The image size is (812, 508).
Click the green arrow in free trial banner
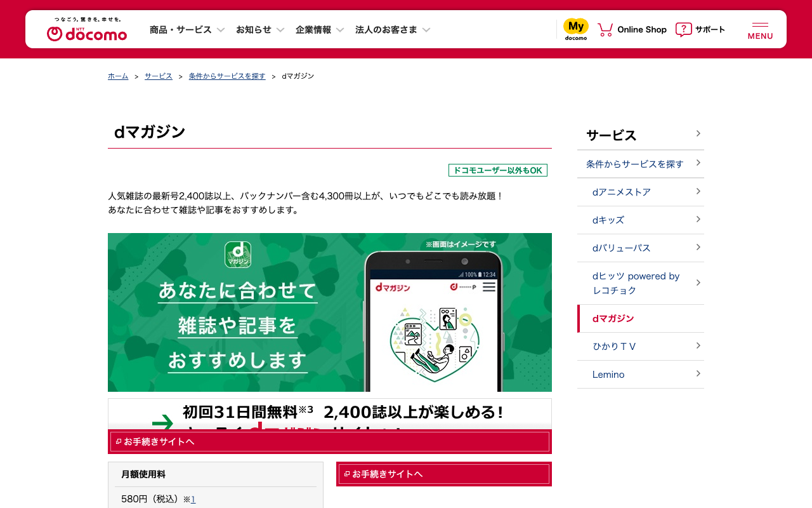coord(163,422)
